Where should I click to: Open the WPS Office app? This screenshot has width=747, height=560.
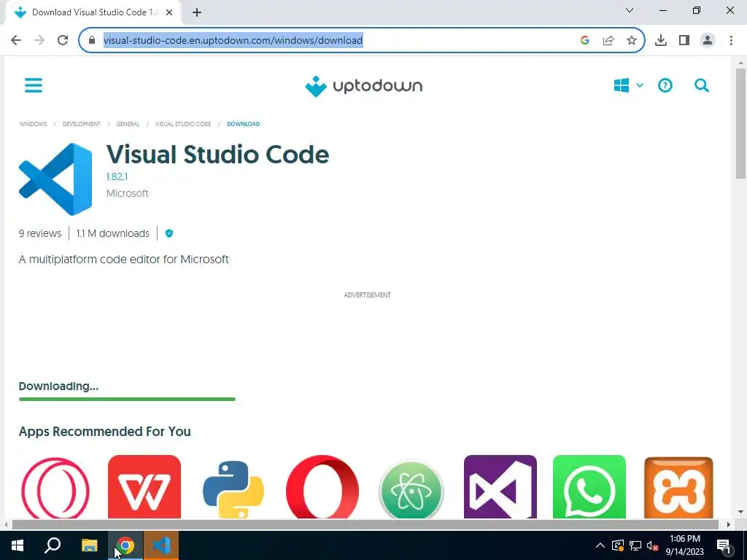pos(144,486)
